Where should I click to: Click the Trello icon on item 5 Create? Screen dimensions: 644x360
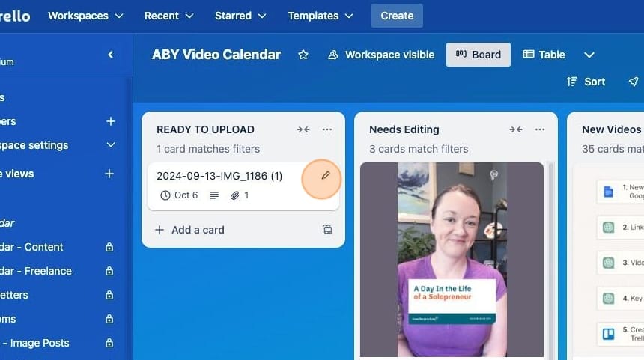point(608,334)
